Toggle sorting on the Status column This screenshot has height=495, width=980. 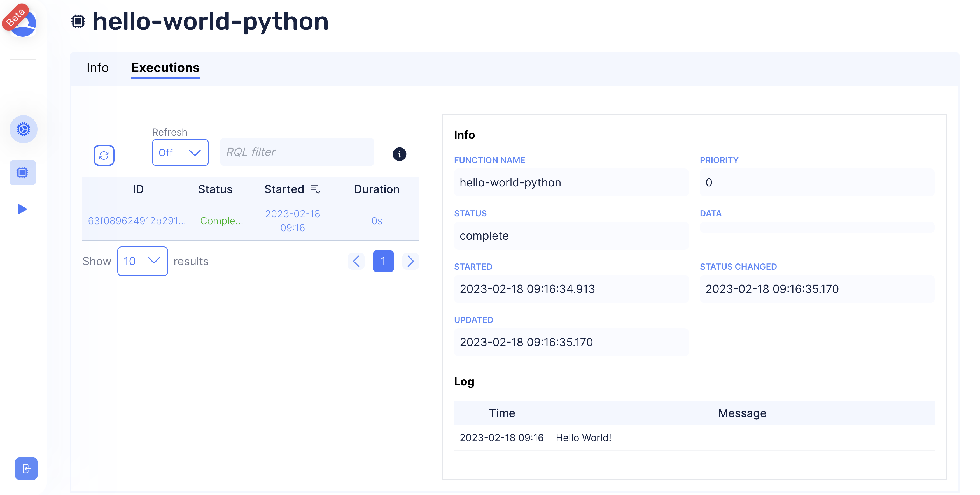point(243,189)
